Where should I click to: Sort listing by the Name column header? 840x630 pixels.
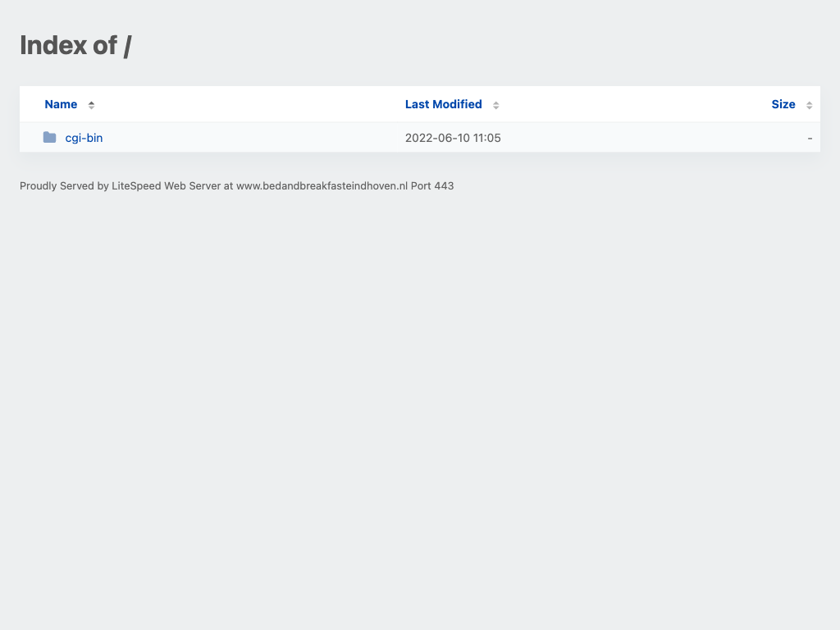61,104
